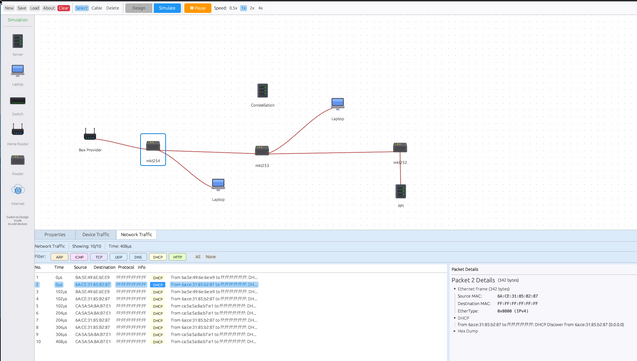
Task: Switch to Design mode
Action: click(139, 8)
